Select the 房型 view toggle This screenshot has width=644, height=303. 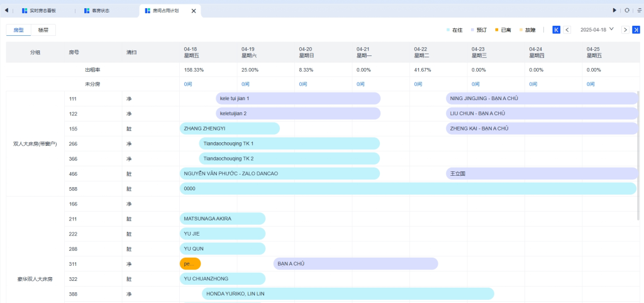tap(18, 30)
